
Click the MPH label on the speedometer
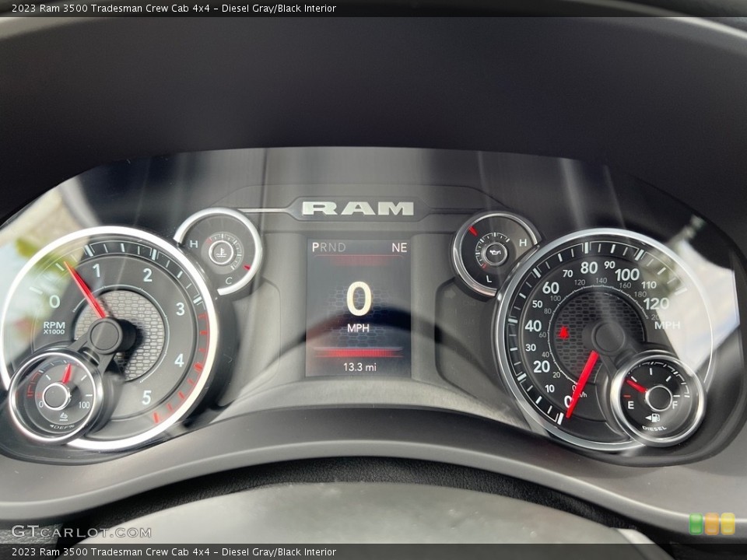coord(668,325)
